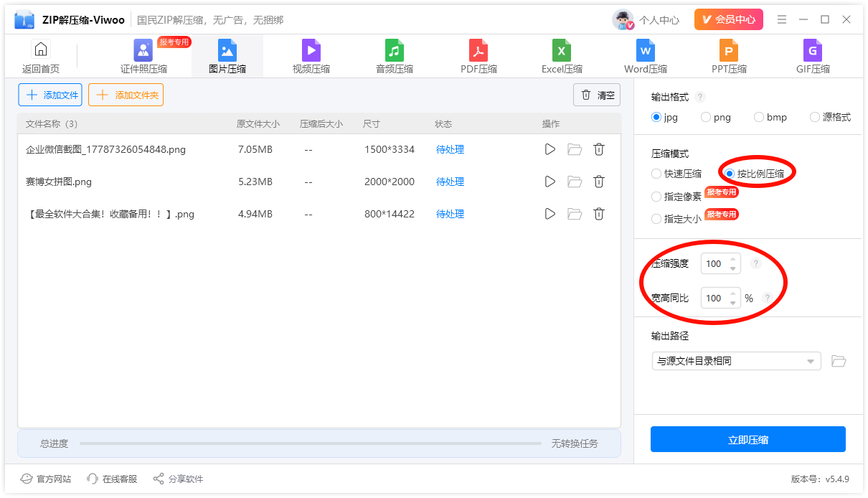This screenshot has height=498, width=868.
Task: Open the 视频压缩 tool
Action: coord(311,57)
